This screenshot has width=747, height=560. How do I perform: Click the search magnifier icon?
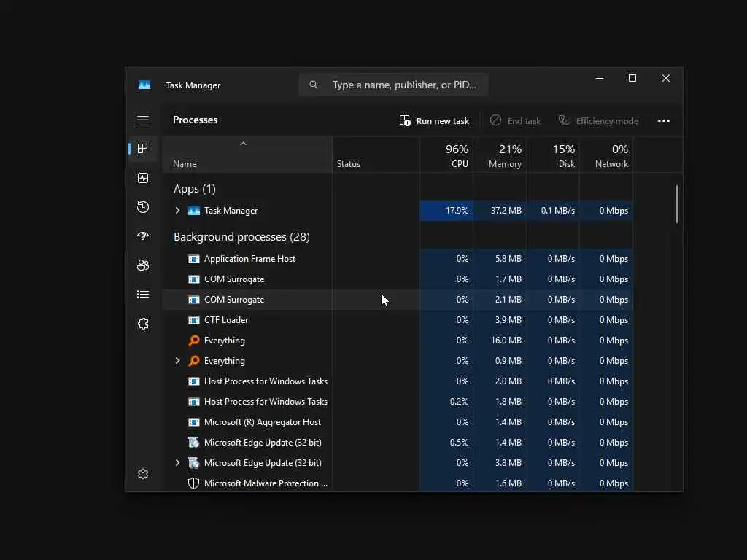pyautogui.click(x=314, y=85)
